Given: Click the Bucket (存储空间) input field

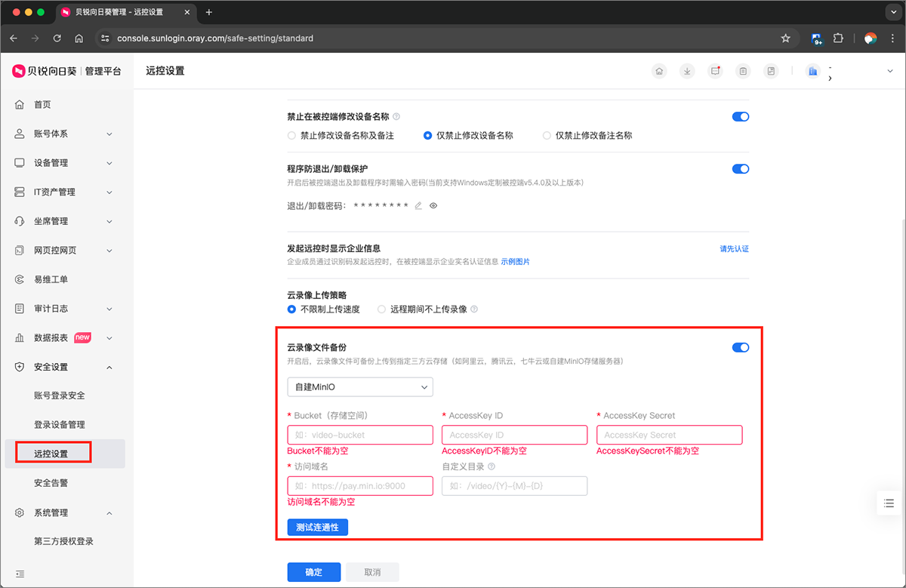Looking at the screenshot, I should point(360,435).
